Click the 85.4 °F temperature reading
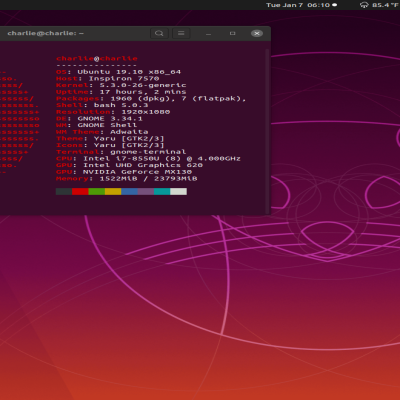Screen dimensions: 400x400 (x=386, y=5)
